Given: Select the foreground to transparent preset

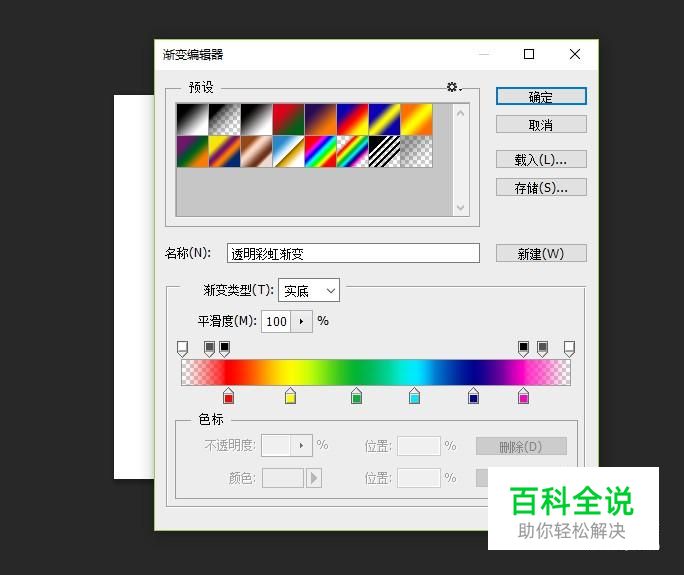Looking at the screenshot, I should (x=225, y=120).
